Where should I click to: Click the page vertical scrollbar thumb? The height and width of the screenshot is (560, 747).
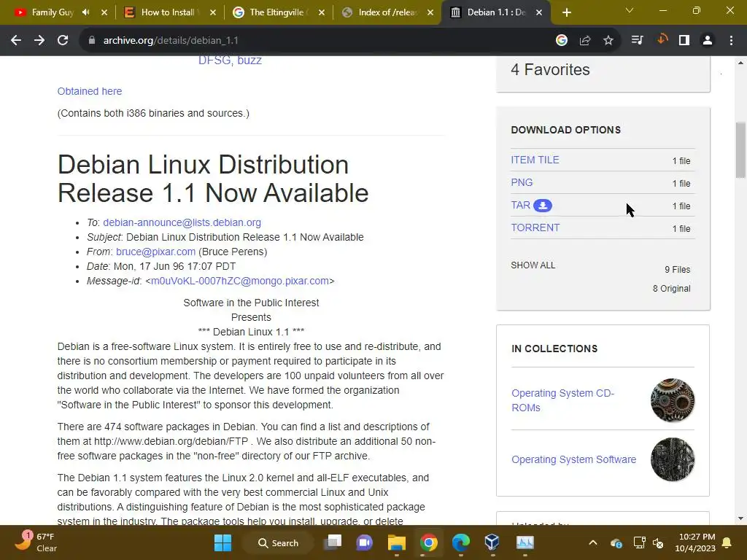coord(740,150)
